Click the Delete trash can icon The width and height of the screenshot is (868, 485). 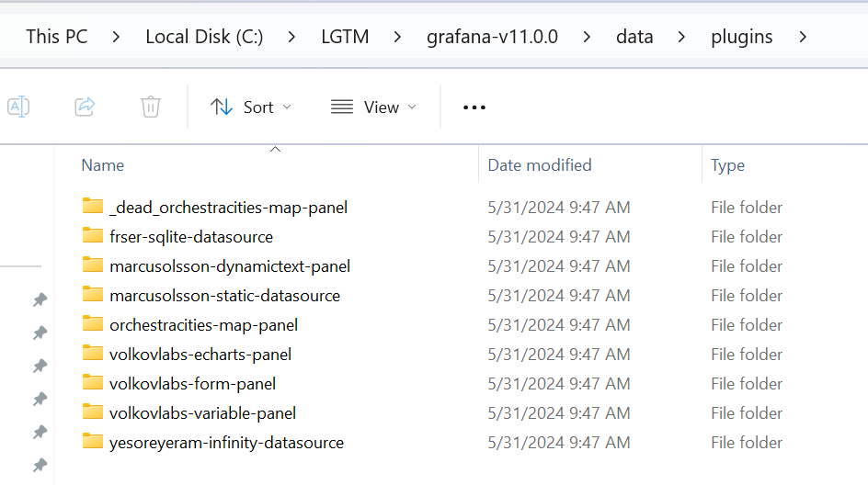point(151,107)
